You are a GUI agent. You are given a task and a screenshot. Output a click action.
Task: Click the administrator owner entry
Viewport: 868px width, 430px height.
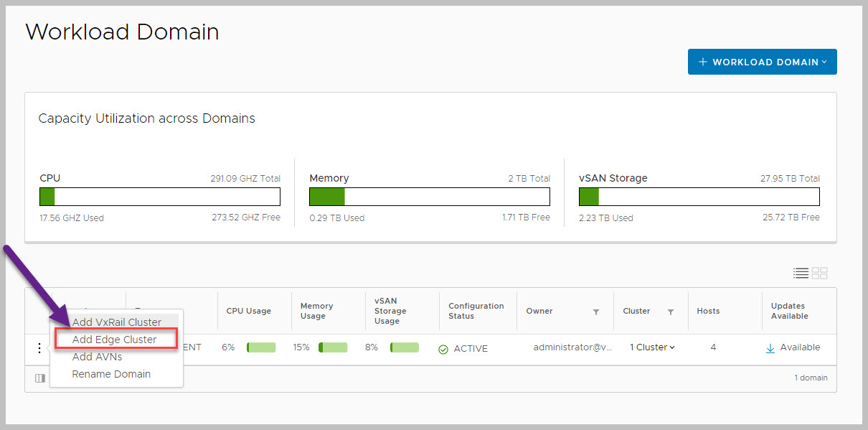tap(572, 347)
